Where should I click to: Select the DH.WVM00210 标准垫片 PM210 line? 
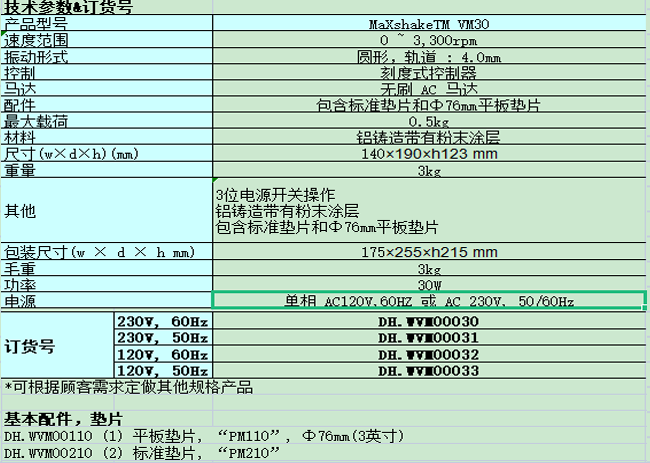pos(142,453)
